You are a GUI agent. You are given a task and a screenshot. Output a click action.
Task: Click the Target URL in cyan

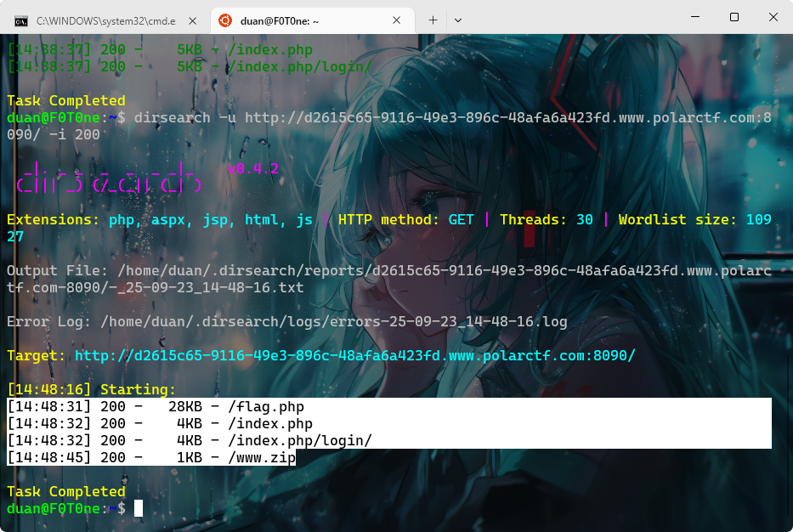pos(354,355)
